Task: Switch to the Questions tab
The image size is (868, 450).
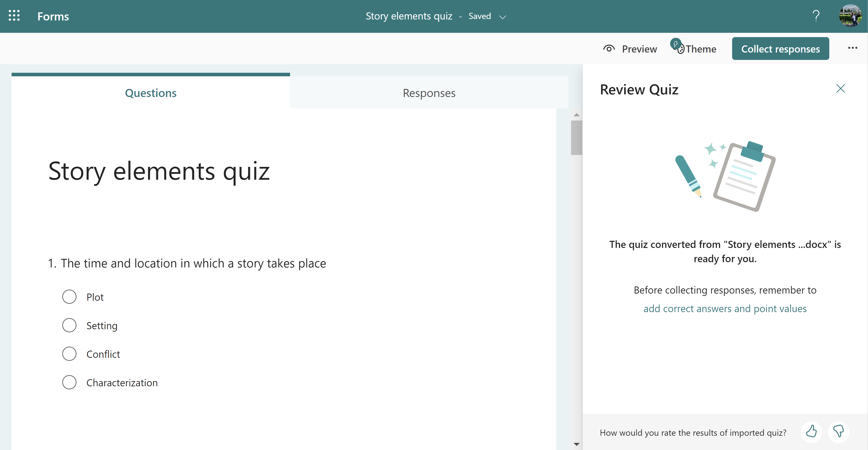Action: point(151,93)
